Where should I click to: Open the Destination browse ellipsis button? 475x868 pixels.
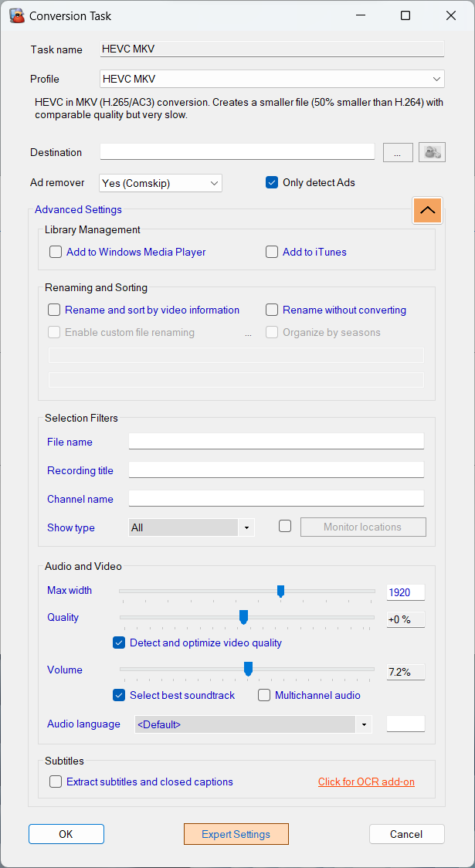(x=398, y=153)
